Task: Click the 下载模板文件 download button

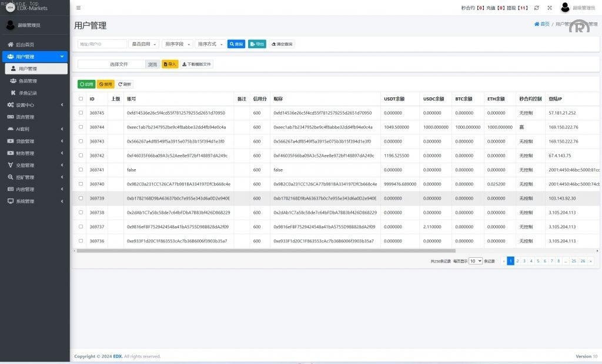Action: tap(196, 64)
